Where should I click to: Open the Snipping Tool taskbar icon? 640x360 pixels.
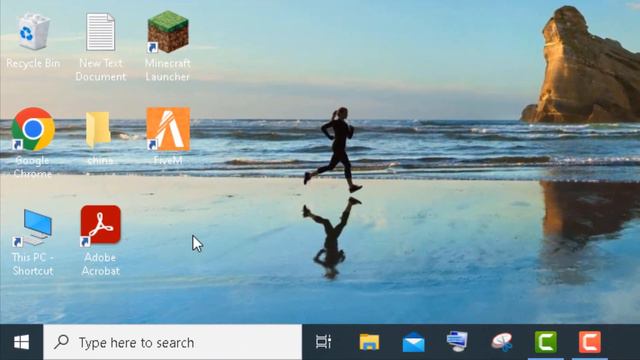tap(502, 342)
